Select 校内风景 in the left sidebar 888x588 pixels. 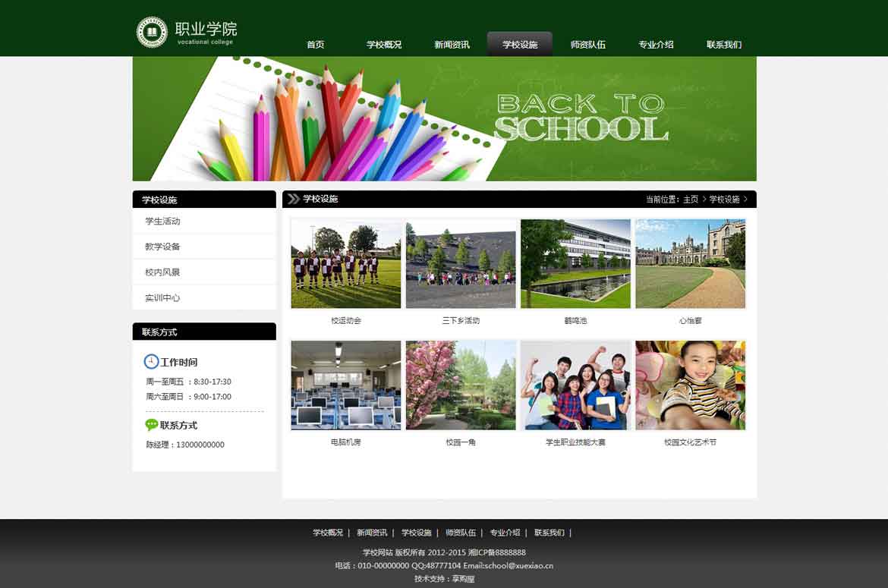[204, 272]
